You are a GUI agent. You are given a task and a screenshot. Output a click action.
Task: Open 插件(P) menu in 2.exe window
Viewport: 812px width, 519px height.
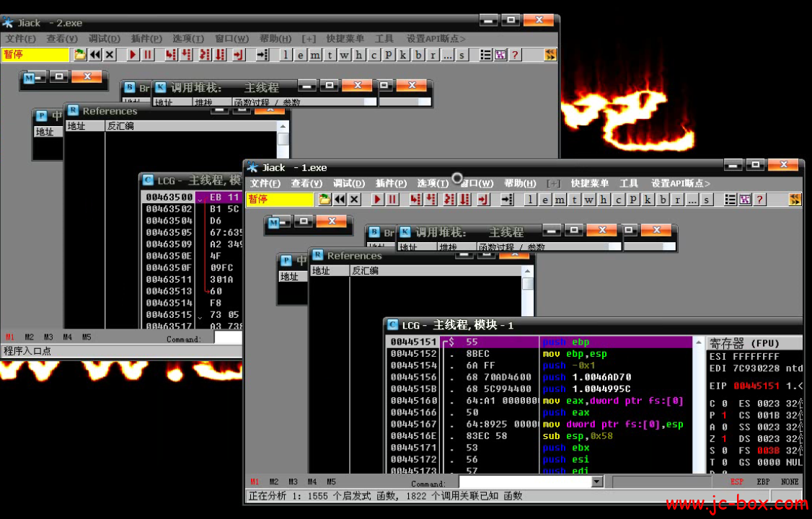click(x=146, y=39)
